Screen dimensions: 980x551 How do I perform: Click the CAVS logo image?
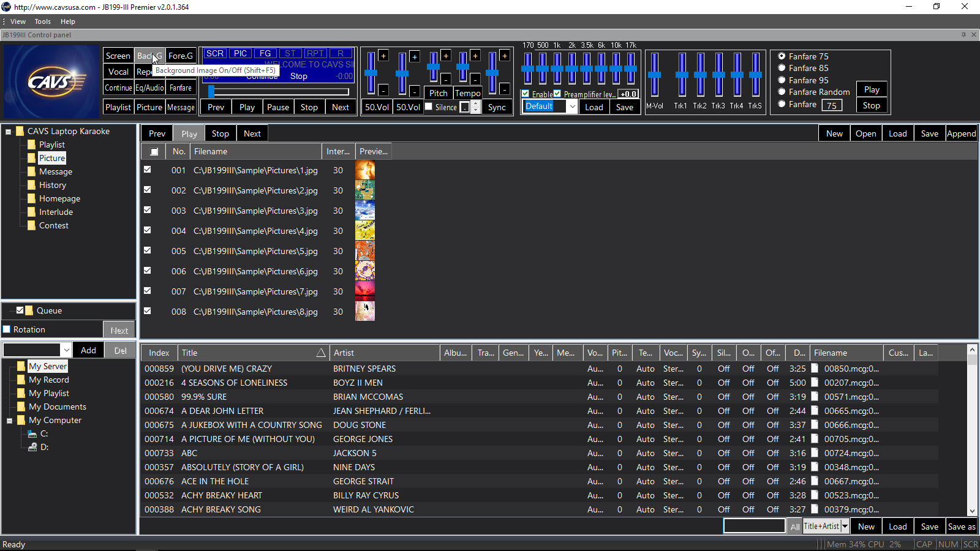(x=51, y=81)
